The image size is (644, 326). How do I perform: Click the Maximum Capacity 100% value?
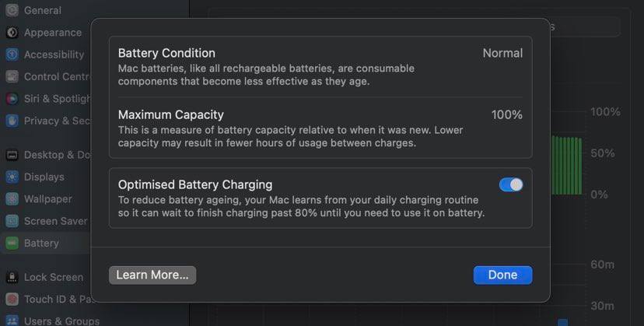pyautogui.click(x=506, y=114)
